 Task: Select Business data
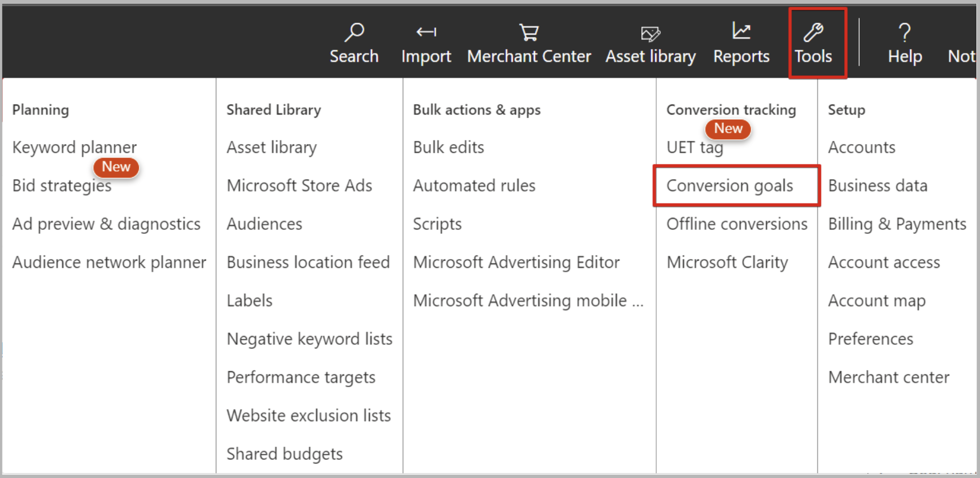click(878, 186)
